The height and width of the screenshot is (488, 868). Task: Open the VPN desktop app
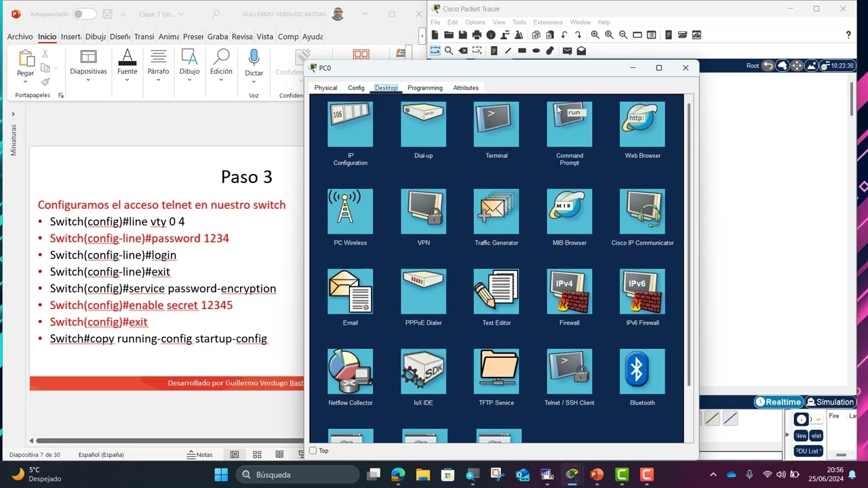pos(423,211)
